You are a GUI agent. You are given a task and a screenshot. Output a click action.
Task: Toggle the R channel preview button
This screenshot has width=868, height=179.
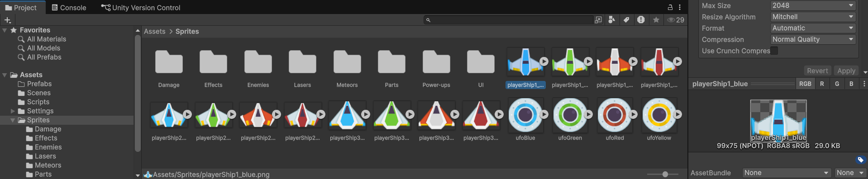(x=822, y=84)
